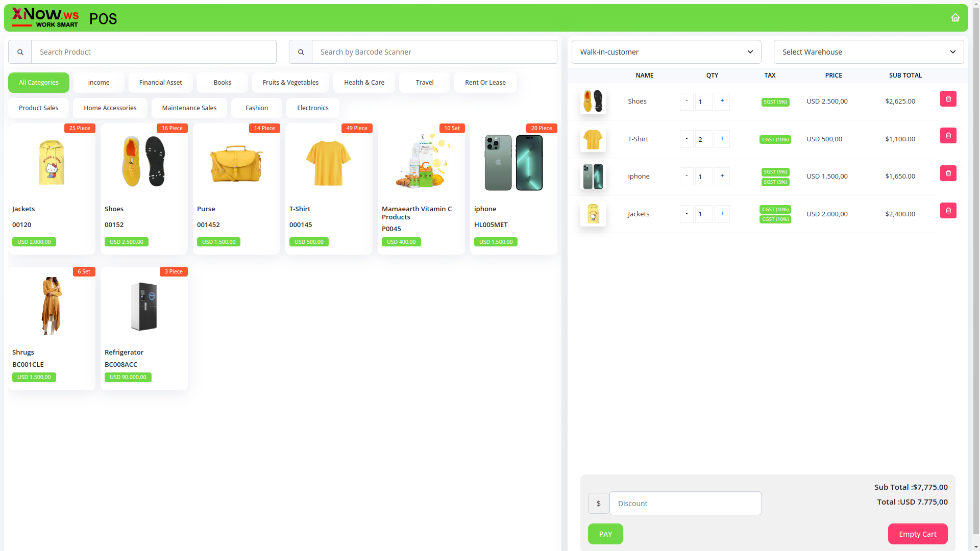Delete Shoes from cart with trash icon
The image size is (980, 551).
pyautogui.click(x=948, y=99)
